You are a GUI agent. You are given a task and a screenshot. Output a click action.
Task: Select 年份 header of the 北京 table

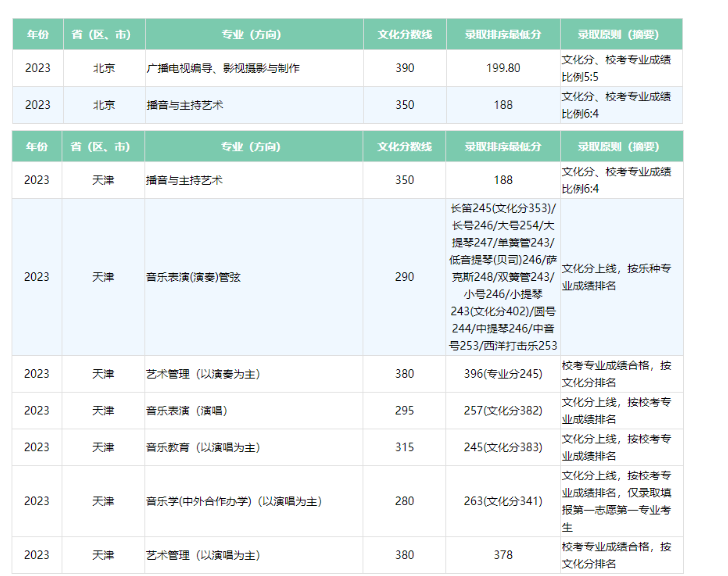(38, 34)
